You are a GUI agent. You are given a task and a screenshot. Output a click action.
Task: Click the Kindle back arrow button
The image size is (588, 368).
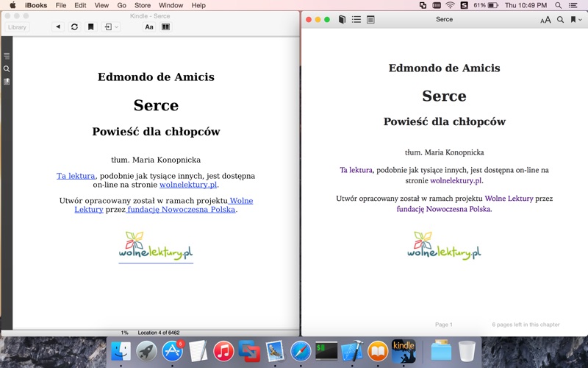(x=58, y=27)
